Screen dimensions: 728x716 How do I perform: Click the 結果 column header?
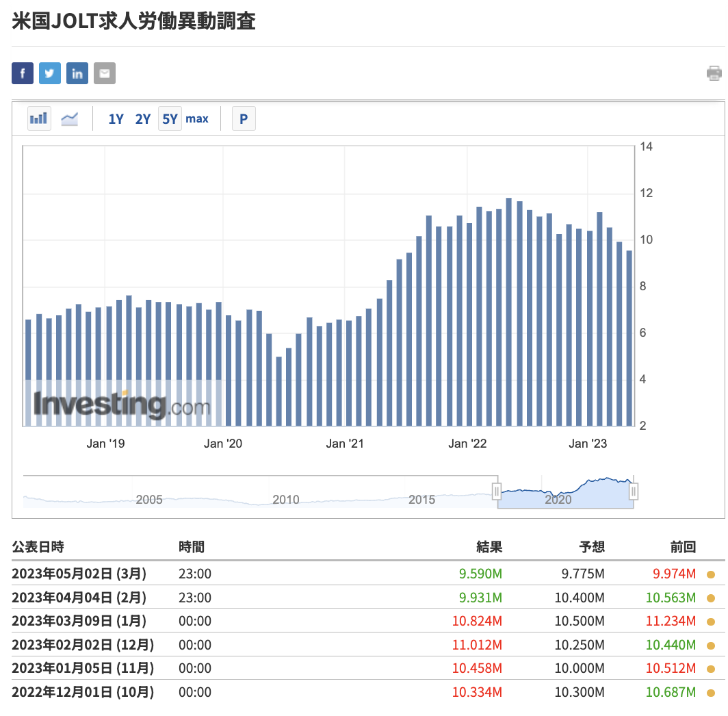tap(489, 547)
